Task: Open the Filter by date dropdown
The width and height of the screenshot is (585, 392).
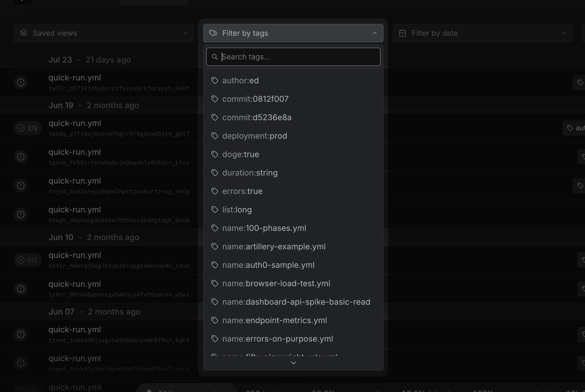Action: (x=483, y=33)
